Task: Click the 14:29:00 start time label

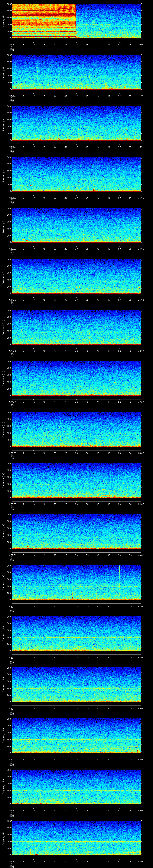Action: click(x=12, y=44)
